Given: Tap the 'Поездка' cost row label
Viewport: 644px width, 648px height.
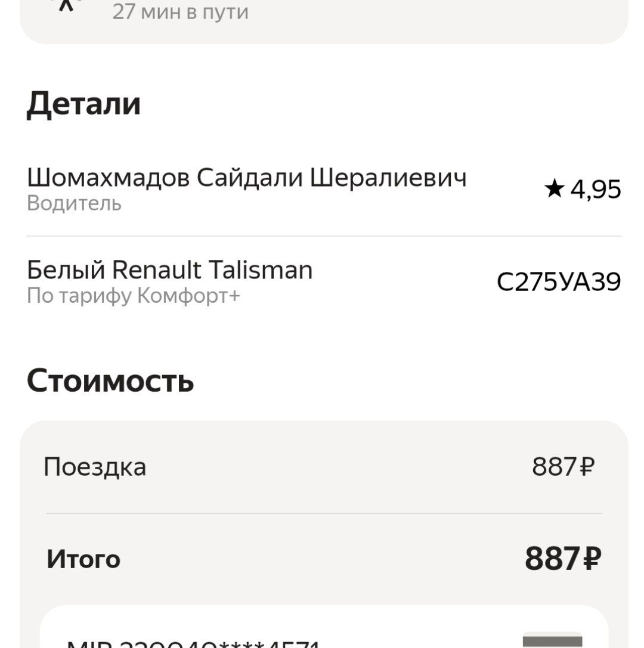Looking at the screenshot, I should [x=95, y=467].
